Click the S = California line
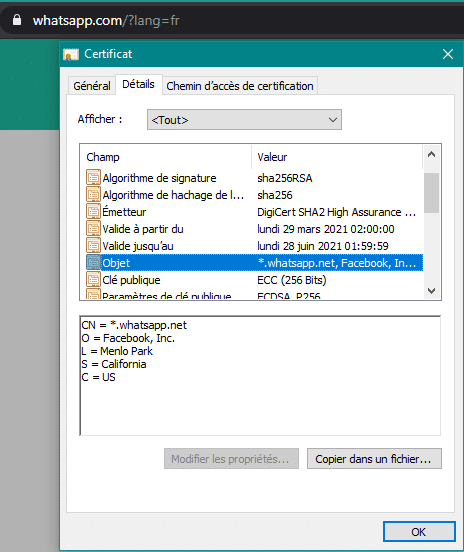 tap(114, 364)
